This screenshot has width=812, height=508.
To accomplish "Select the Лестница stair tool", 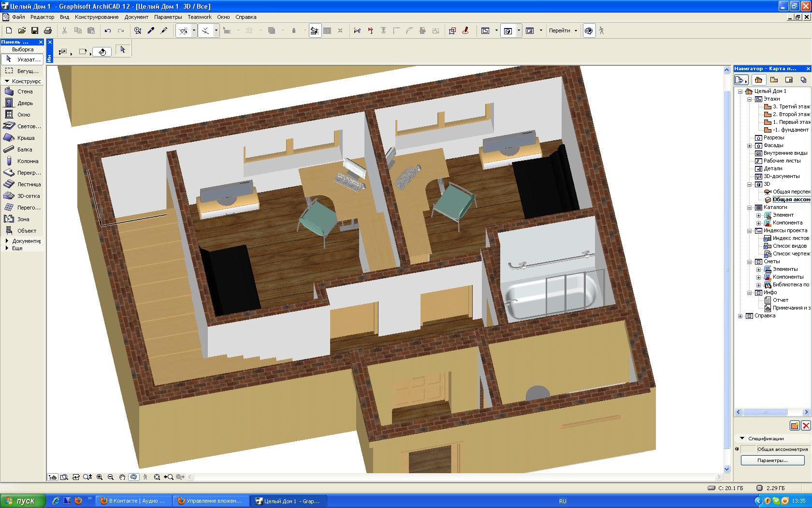I will point(22,184).
